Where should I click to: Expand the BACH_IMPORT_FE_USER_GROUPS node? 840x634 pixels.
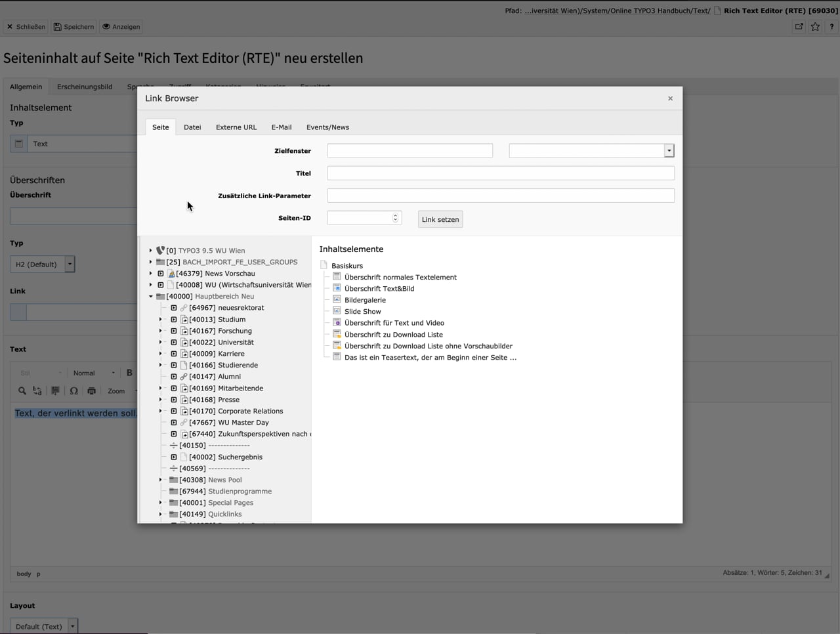pos(151,262)
